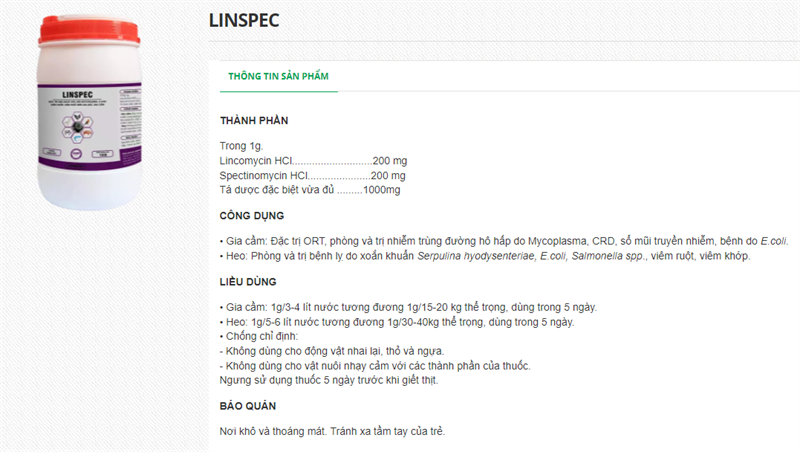800x452 pixels.
Task: Select the CÔNG DỤNG heading
Action: click(x=252, y=216)
